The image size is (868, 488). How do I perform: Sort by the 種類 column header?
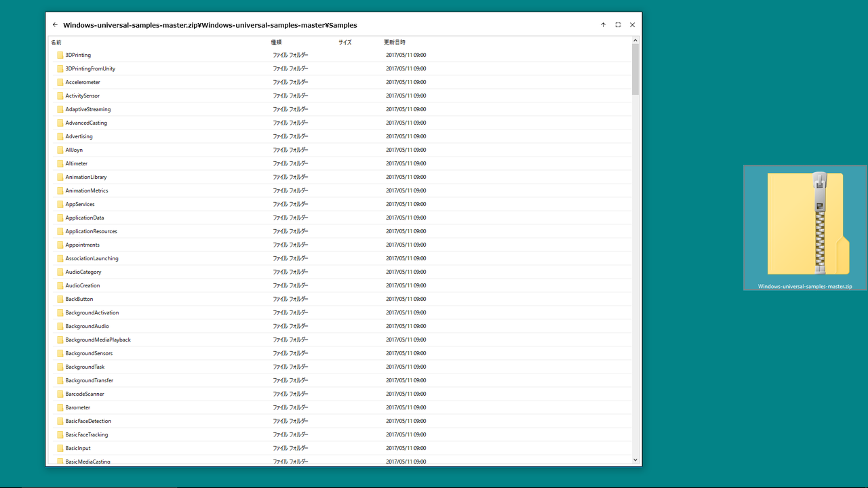click(277, 42)
